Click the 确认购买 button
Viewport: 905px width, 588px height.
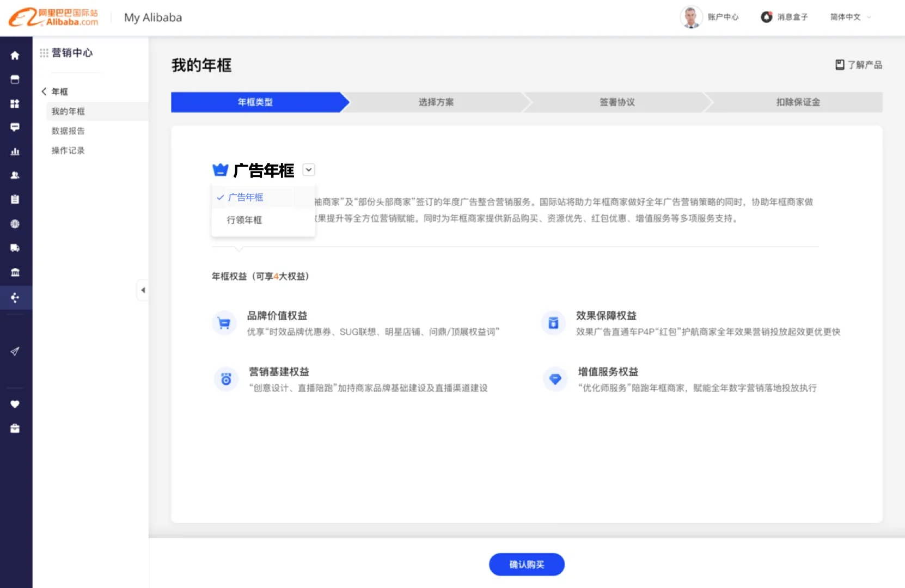[527, 565]
